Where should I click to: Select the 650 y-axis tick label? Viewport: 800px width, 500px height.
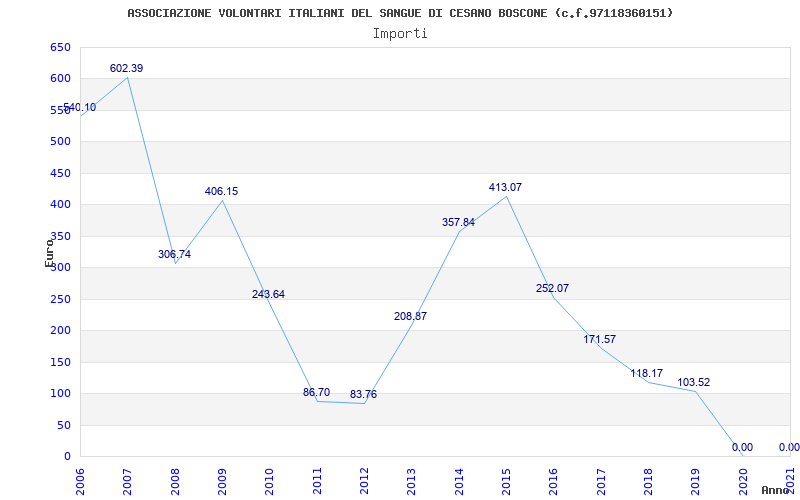pos(60,47)
